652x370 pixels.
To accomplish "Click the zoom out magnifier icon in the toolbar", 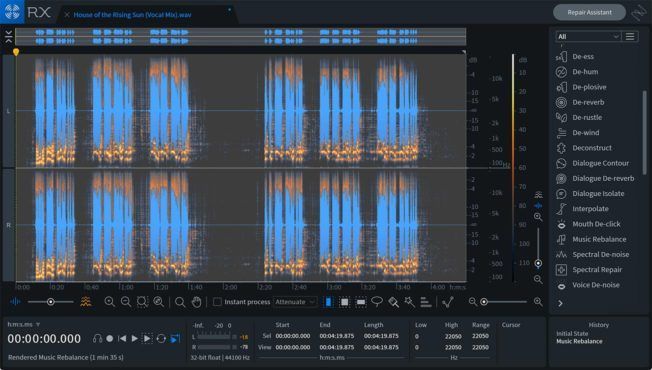I will [126, 302].
